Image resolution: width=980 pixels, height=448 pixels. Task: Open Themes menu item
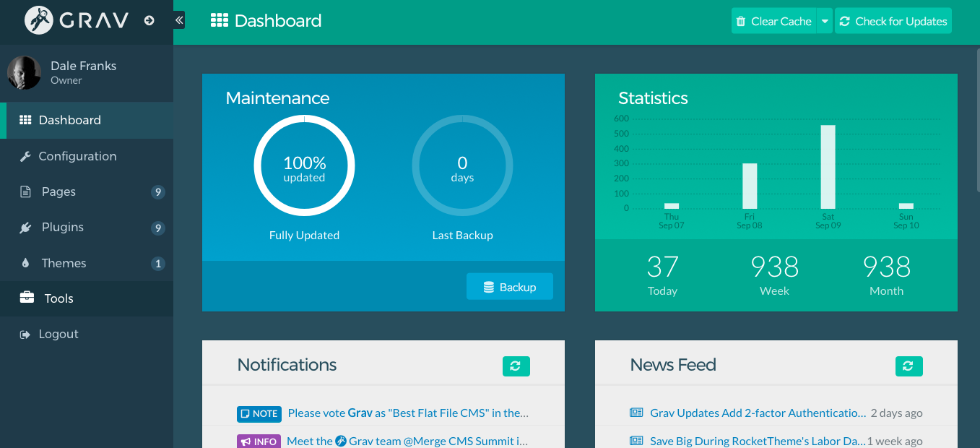tap(87, 263)
